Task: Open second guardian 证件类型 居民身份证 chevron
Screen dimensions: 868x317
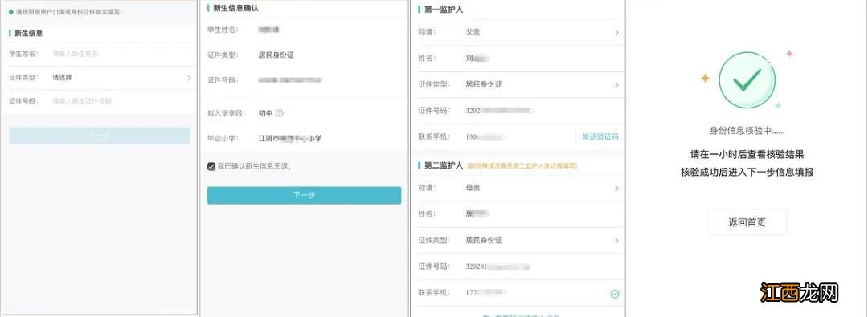Action: click(x=616, y=241)
